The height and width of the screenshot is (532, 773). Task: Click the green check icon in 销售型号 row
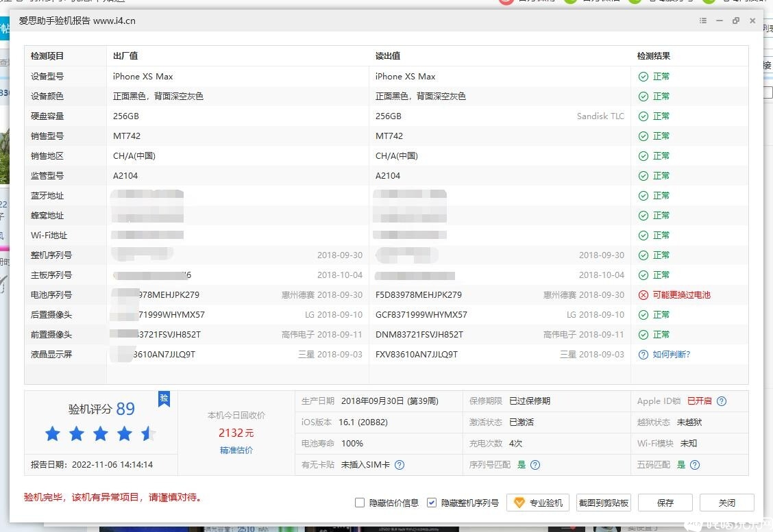[643, 136]
